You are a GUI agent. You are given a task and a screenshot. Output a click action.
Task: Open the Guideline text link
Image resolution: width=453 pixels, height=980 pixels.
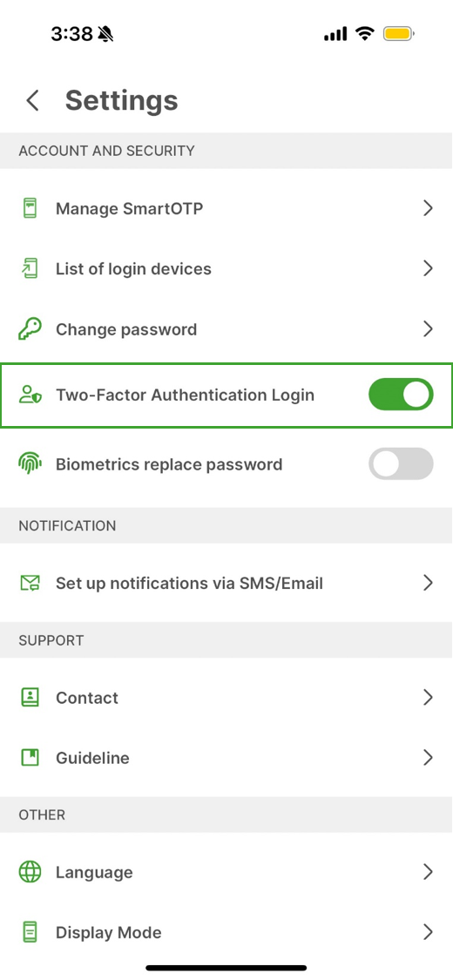click(92, 758)
